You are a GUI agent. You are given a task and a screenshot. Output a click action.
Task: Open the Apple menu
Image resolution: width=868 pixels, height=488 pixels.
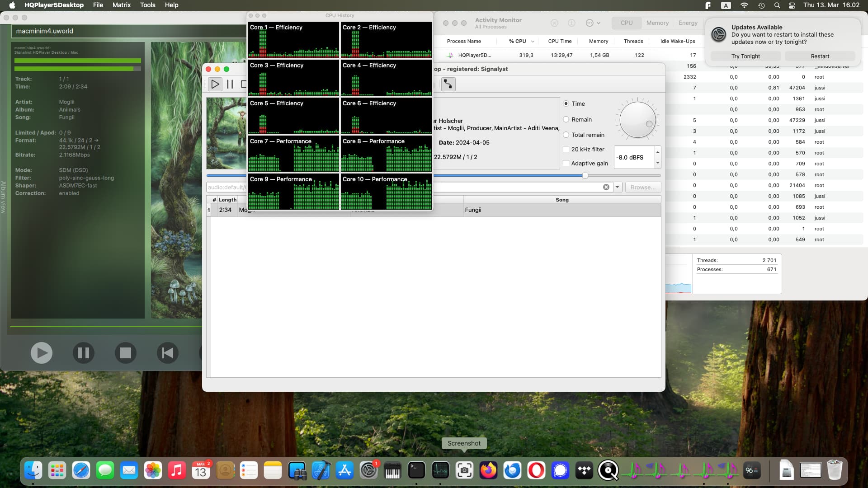coord(12,5)
